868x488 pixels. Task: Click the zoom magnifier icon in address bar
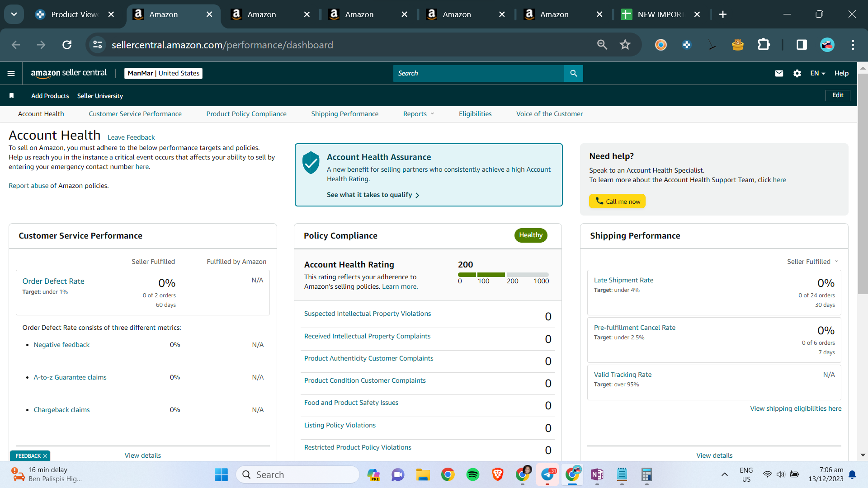pos(602,45)
